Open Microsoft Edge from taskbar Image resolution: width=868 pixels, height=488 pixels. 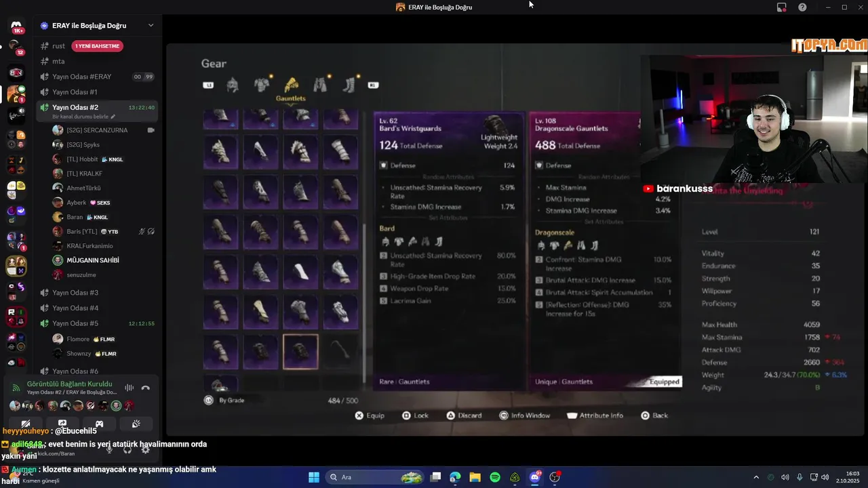455,477
